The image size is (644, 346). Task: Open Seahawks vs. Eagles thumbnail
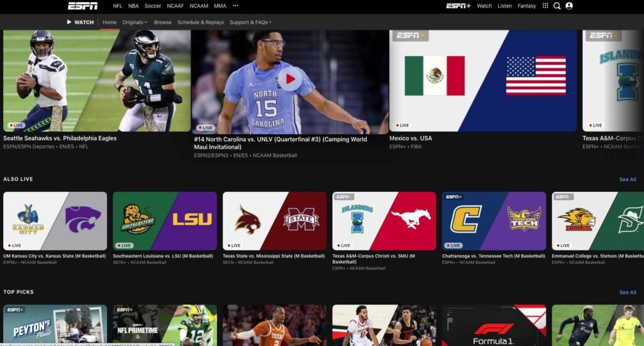click(97, 81)
